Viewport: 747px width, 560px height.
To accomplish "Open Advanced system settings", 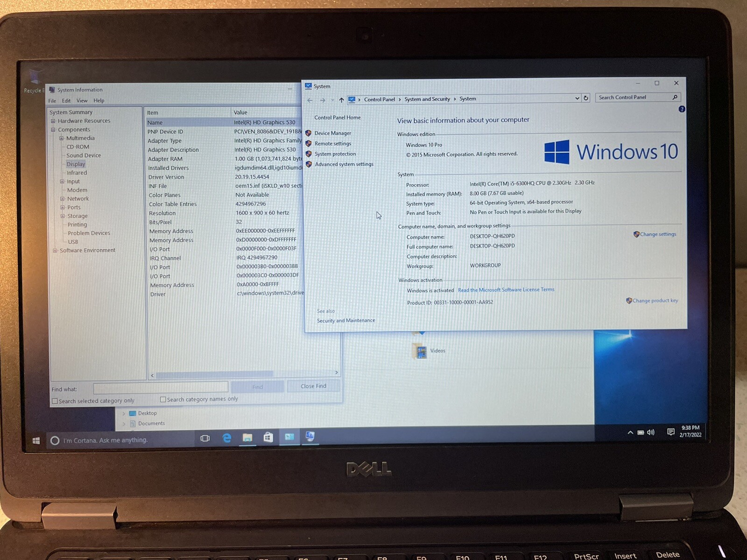I will pyautogui.click(x=344, y=164).
